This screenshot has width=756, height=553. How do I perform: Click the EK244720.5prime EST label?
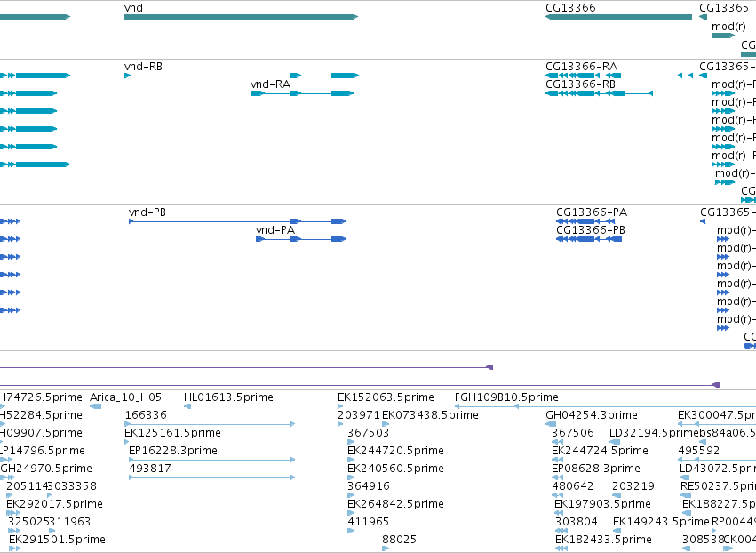pos(396,451)
